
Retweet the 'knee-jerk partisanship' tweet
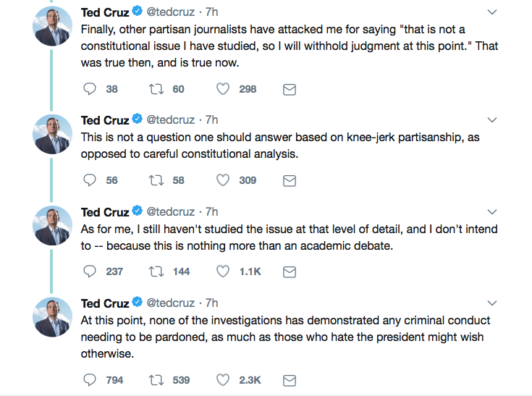pos(154,180)
